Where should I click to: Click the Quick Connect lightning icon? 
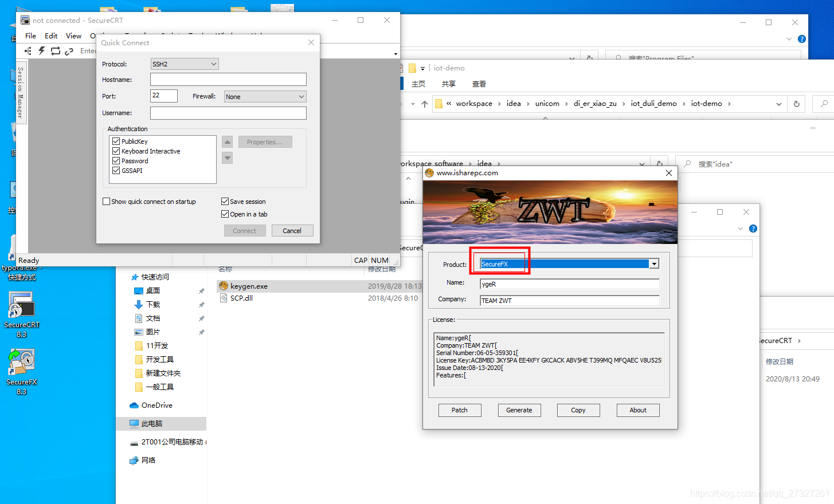click(x=41, y=51)
